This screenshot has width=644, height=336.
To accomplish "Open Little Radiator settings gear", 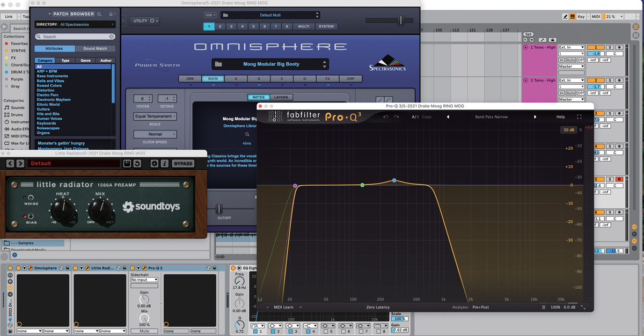I will (155, 164).
